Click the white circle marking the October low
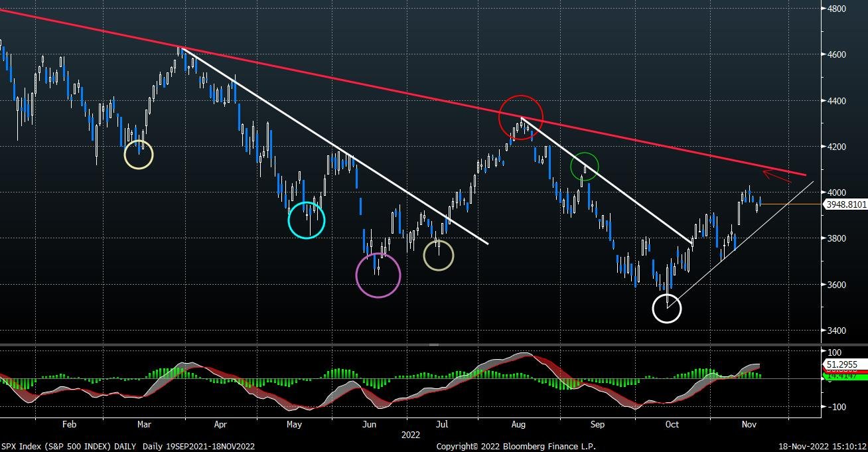The height and width of the screenshot is (452, 868). (667, 307)
